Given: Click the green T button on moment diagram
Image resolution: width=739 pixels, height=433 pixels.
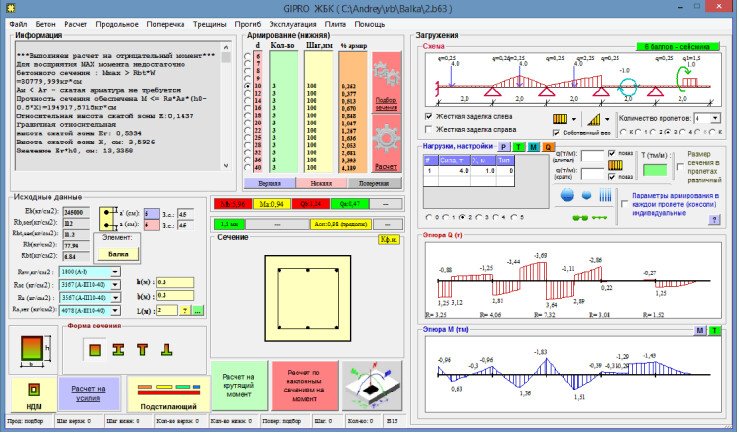Looking at the screenshot, I should [714, 331].
